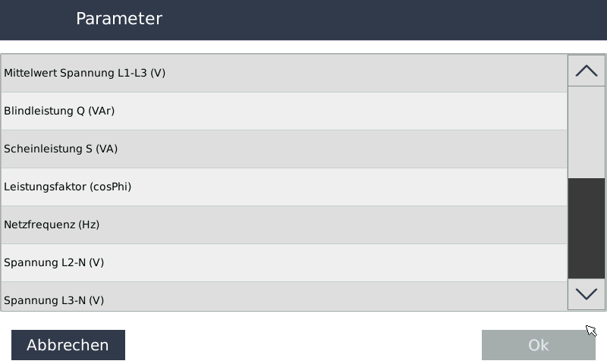Screen dimensions: 607x364
Task: Choose Blindleistung Q (VAr) parameter
Action: (284, 111)
